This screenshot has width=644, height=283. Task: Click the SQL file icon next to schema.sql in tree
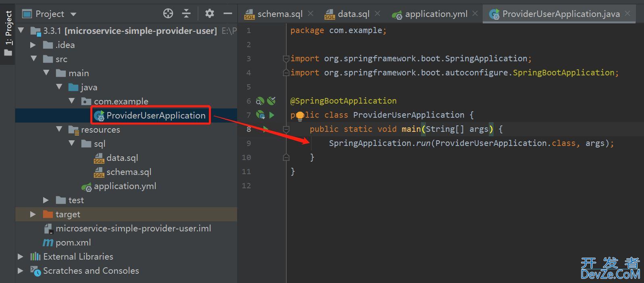[99, 172]
